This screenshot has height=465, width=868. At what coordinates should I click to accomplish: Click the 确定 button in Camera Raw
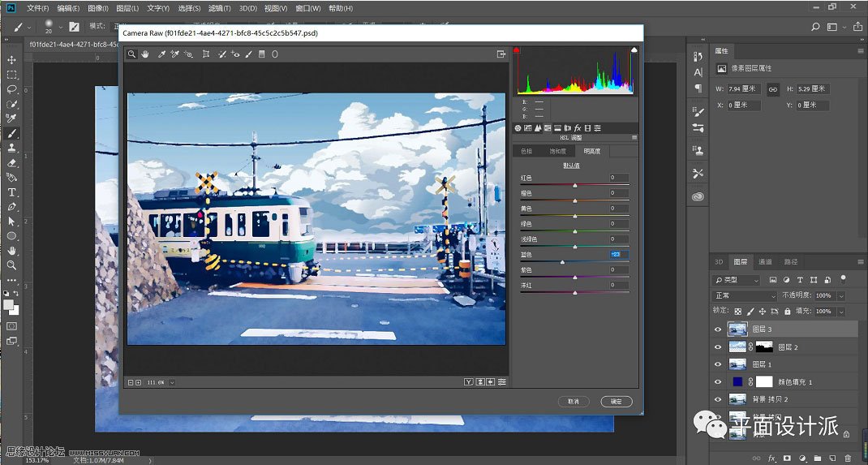(617, 402)
